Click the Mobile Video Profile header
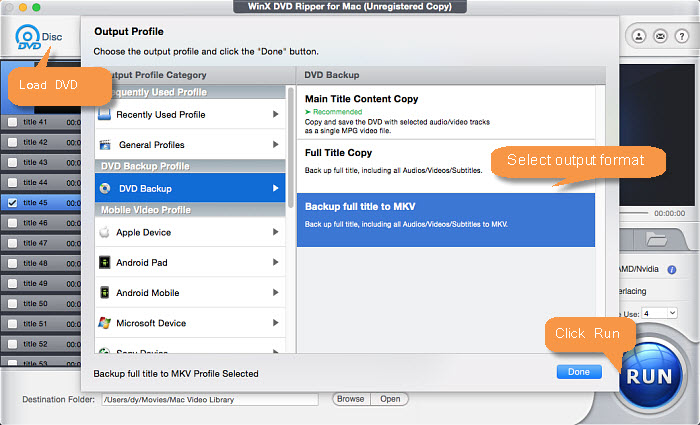Image resolution: width=700 pixels, height=425 pixels. pyautogui.click(x=190, y=210)
